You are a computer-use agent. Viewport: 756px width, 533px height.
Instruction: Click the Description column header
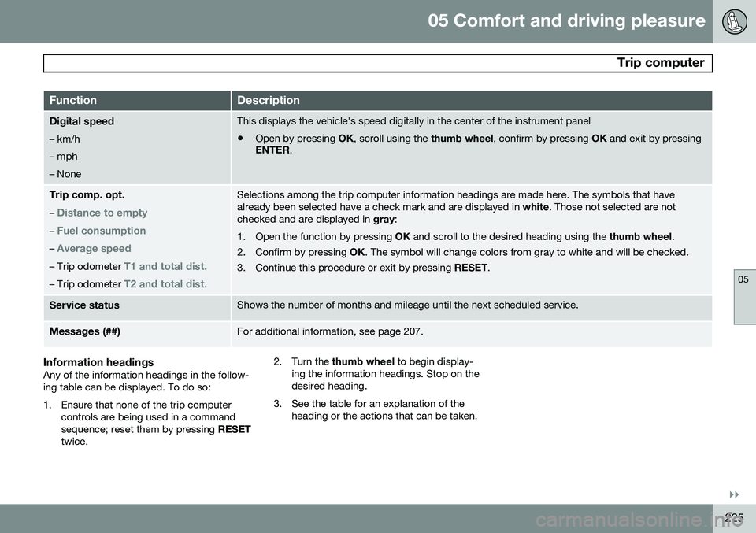point(268,100)
